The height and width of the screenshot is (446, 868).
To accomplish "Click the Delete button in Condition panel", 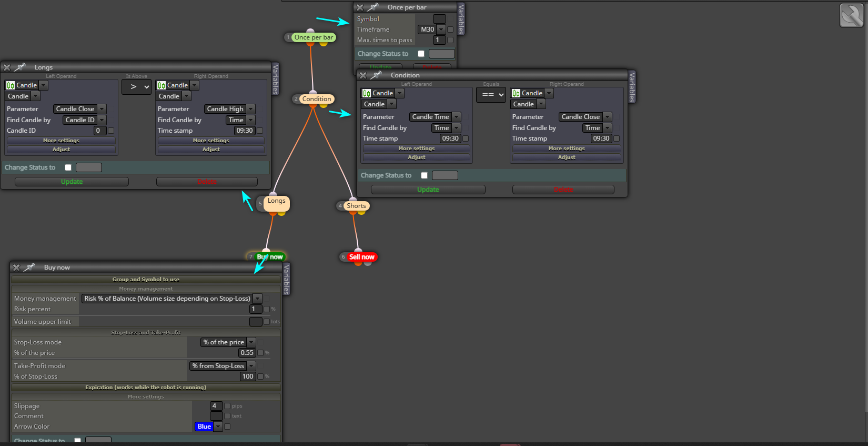I will (x=563, y=190).
